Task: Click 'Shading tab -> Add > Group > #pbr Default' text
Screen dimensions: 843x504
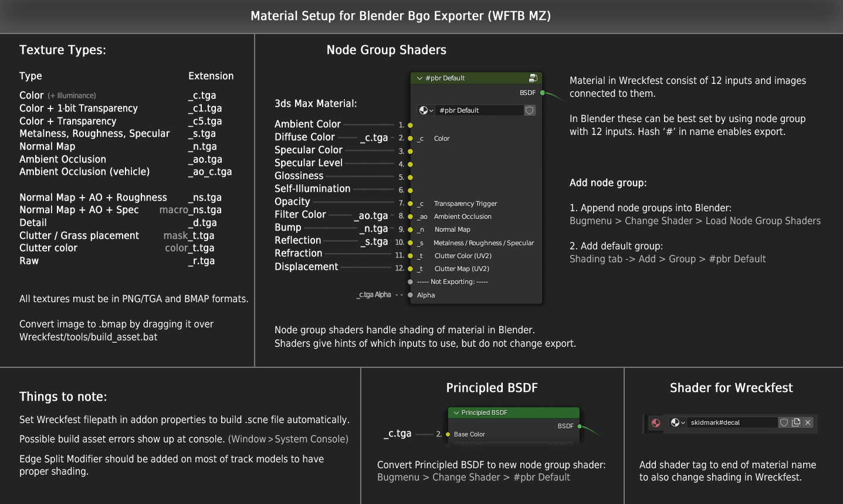Action: point(668,259)
